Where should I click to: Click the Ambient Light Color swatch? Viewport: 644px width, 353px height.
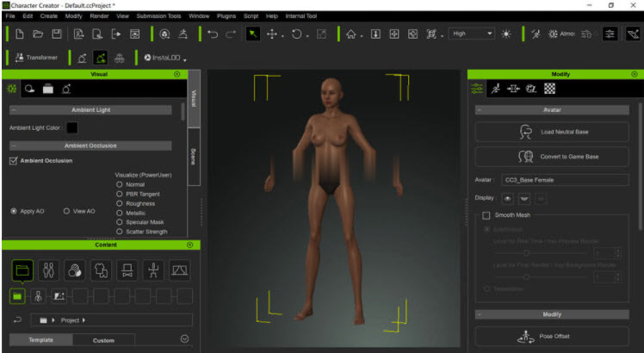pyautogui.click(x=72, y=127)
